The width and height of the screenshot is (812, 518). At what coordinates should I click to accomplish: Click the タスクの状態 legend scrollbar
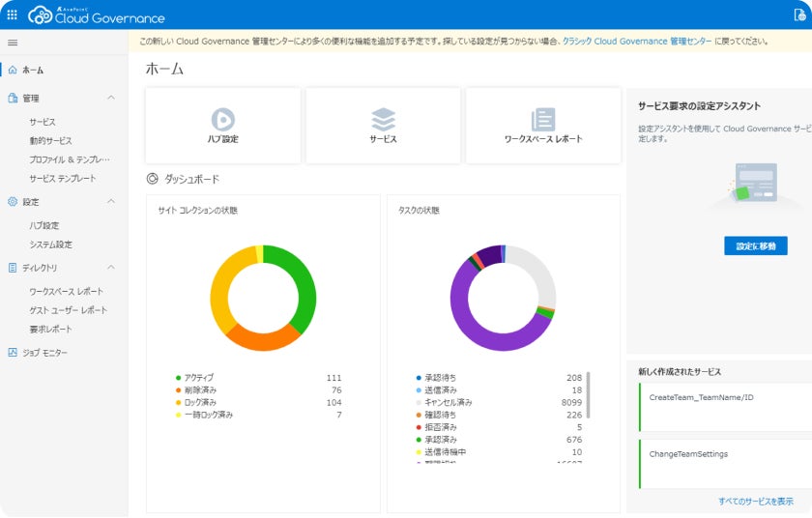coord(588,394)
